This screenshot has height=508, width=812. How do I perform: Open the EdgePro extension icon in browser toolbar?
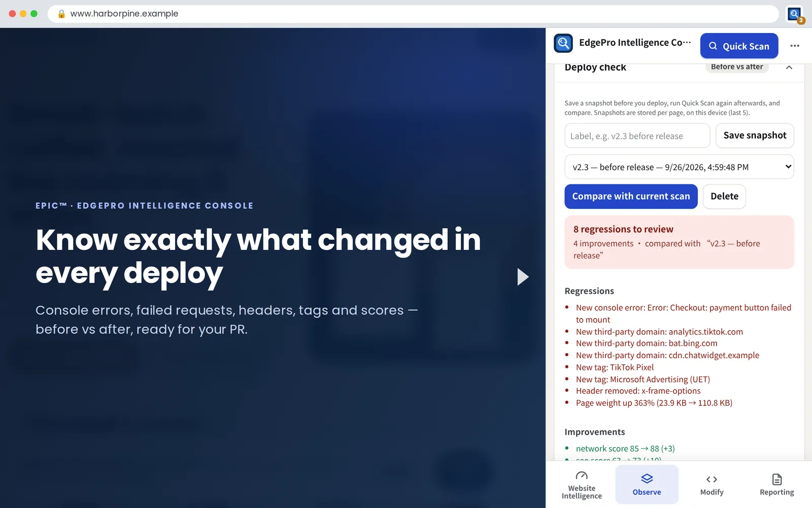795,14
